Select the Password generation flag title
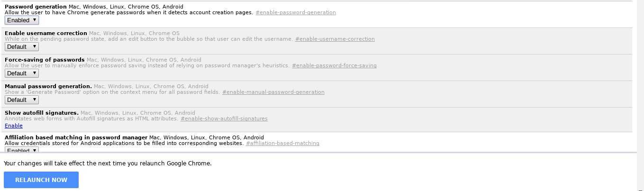Image resolution: width=644 pixels, height=191 pixels. (x=36, y=7)
